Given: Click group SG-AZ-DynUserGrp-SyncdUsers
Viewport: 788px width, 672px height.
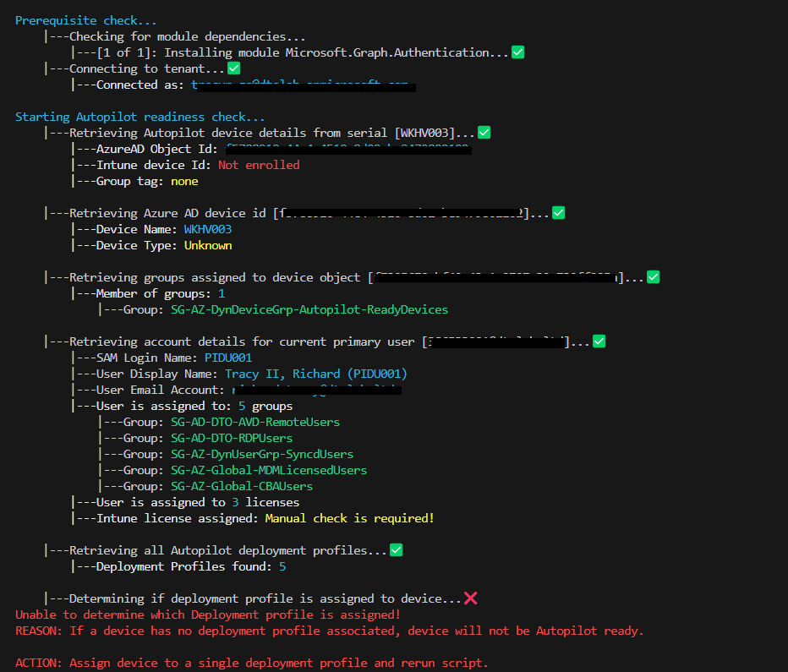Looking at the screenshot, I should click(x=262, y=455).
